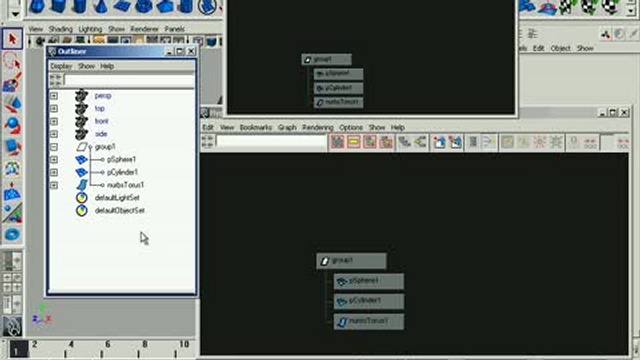Select the side camera in Outliner
640x360 pixels.
[101, 134]
